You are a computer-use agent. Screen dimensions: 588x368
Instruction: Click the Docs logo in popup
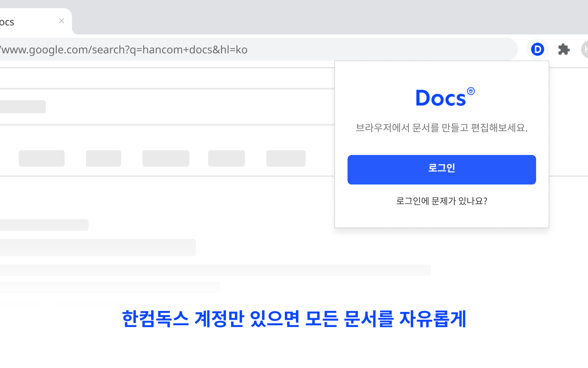445,97
